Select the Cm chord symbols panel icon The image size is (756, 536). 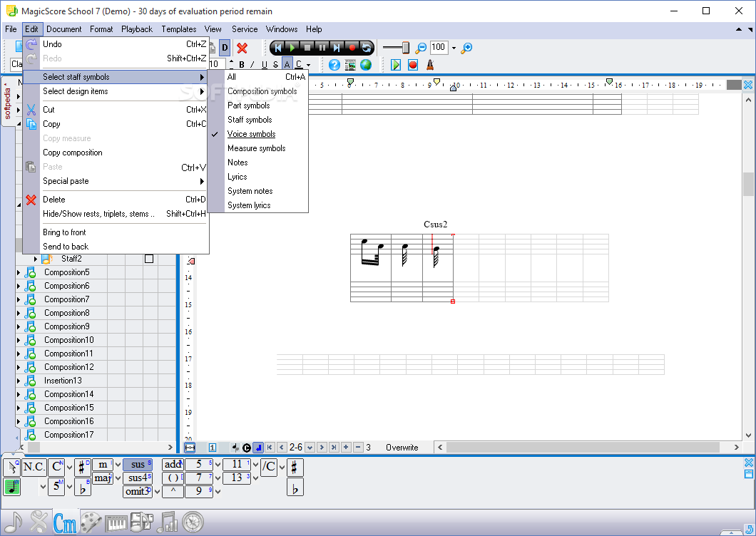pyautogui.click(x=65, y=522)
